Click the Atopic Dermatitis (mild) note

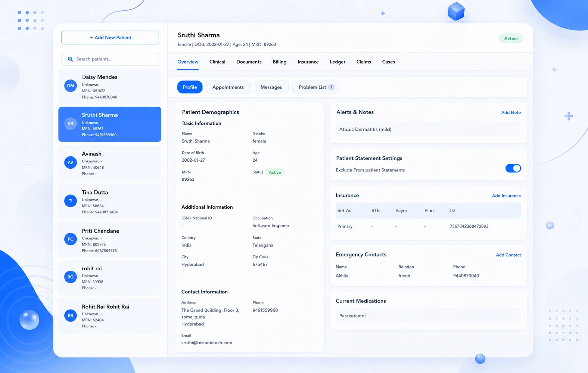point(428,130)
